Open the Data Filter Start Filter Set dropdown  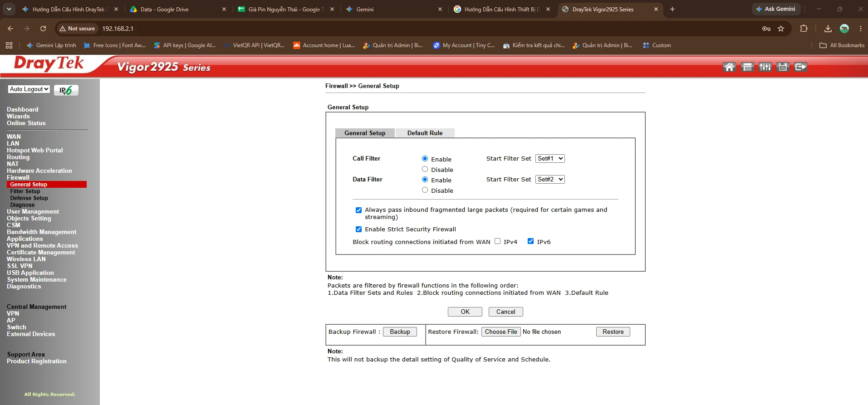coord(550,179)
